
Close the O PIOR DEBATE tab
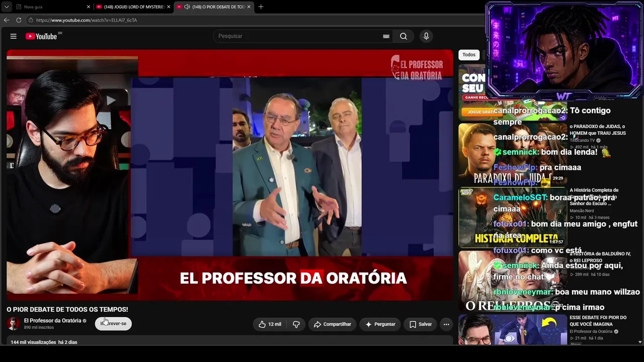point(249,7)
